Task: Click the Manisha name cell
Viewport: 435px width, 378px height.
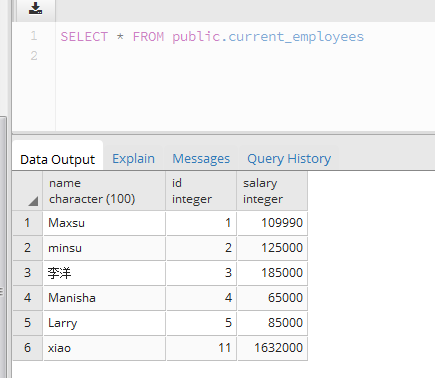Action: (x=104, y=298)
